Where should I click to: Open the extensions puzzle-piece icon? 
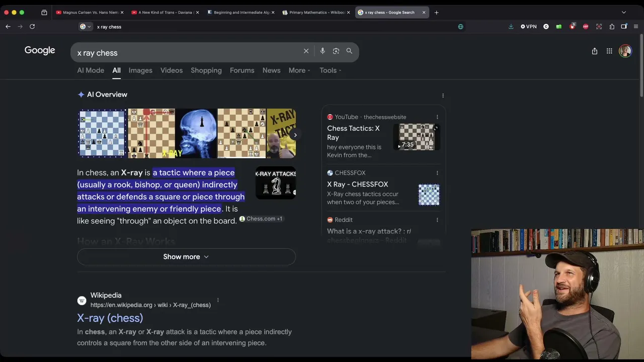(612, 27)
